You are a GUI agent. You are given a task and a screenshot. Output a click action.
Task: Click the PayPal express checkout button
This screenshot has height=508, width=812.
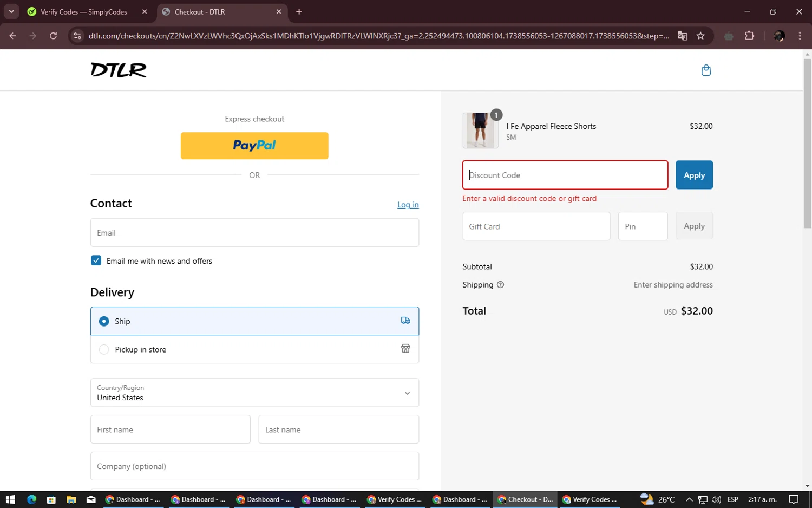coord(254,146)
